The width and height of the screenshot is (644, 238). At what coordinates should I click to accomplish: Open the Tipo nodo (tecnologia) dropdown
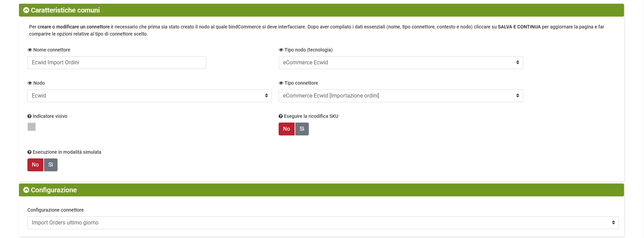[x=401, y=62]
